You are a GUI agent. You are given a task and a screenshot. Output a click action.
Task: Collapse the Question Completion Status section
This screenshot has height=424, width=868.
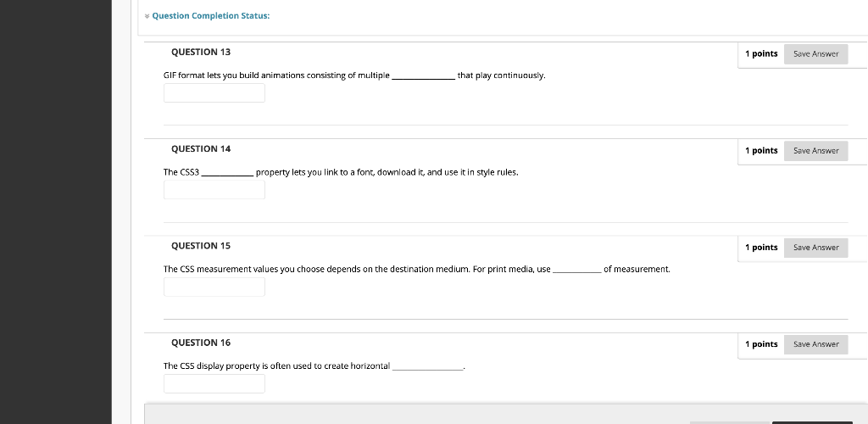coord(147,16)
